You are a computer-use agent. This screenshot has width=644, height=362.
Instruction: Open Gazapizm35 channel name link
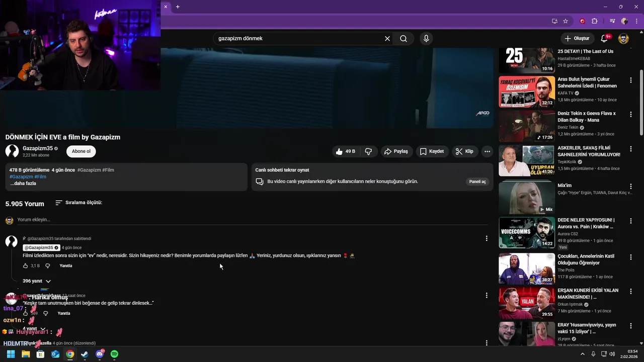pos(38,148)
